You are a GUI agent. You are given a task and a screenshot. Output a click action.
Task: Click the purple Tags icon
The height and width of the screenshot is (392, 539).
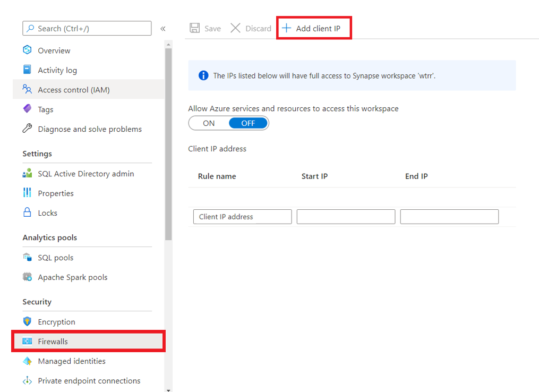(27, 109)
